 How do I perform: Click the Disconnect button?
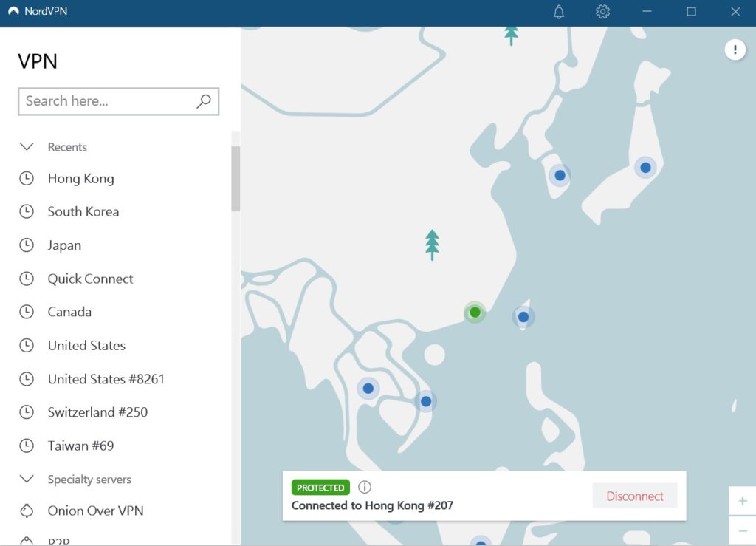[x=634, y=496]
